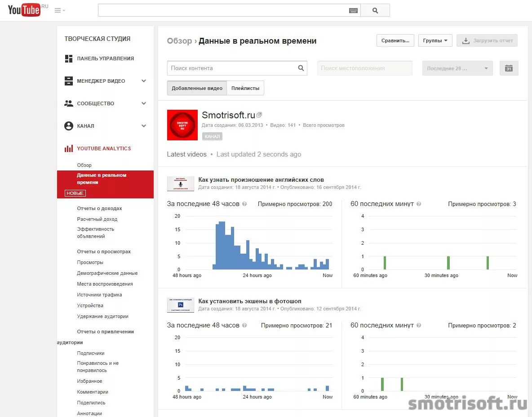Click the YouTube Analytics bar chart icon
The width and height of the screenshot is (532, 417).
tap(69, 148)
